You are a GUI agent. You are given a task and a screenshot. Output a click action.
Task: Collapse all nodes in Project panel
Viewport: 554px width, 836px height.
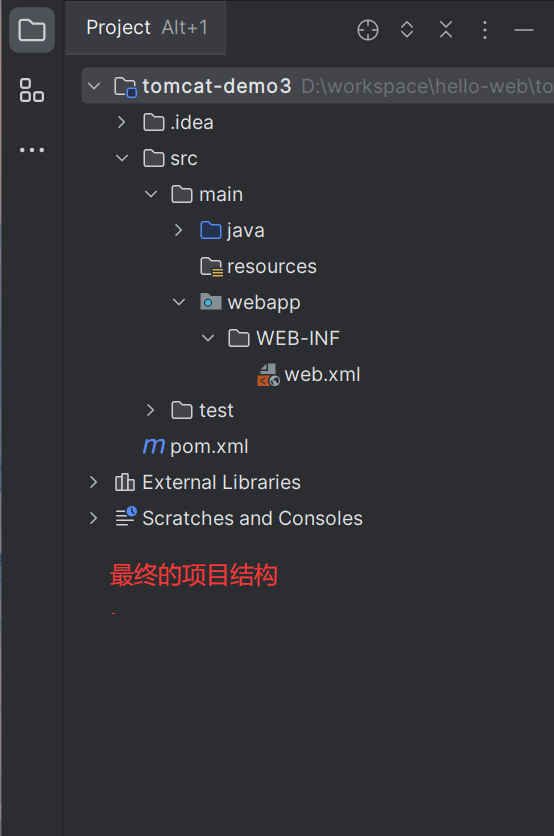(446, 30)
